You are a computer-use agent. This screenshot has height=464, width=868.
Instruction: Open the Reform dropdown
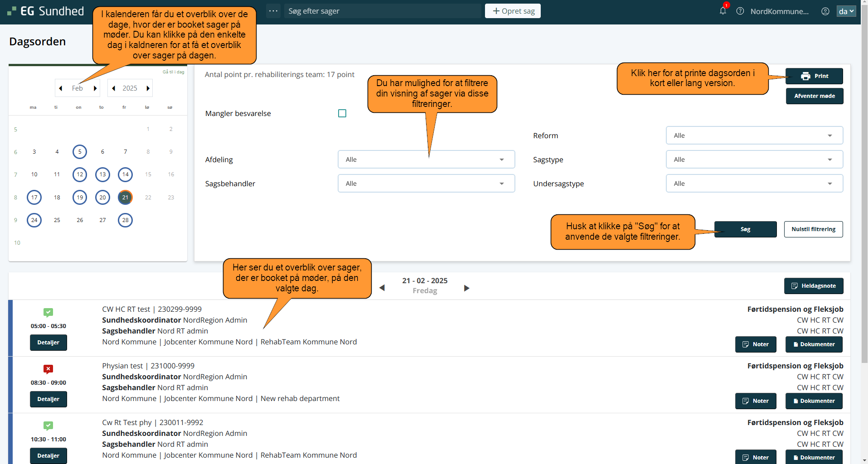[x=754, y=135]
